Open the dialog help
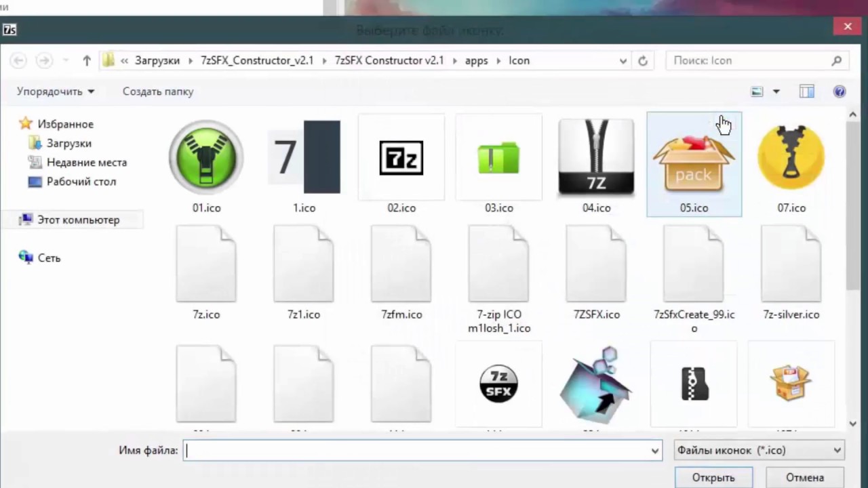 point(840,91)
